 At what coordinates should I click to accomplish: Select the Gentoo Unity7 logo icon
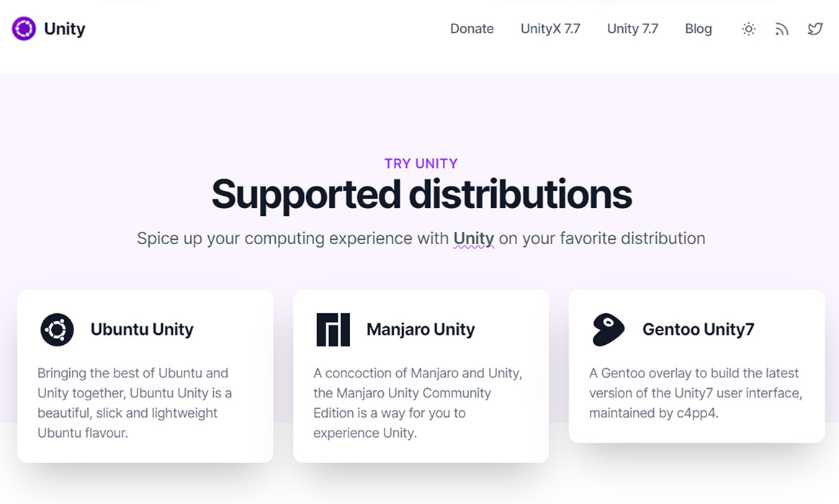coord(608,329)
